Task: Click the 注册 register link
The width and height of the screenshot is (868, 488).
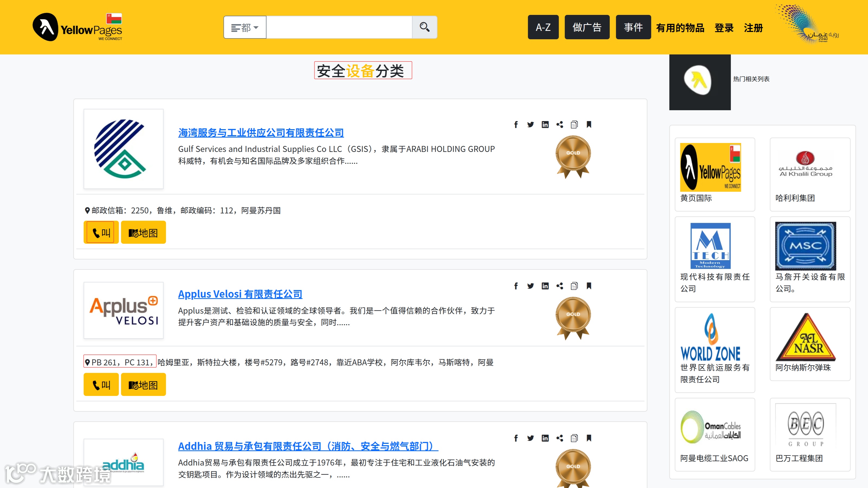Action: point(753,28)
